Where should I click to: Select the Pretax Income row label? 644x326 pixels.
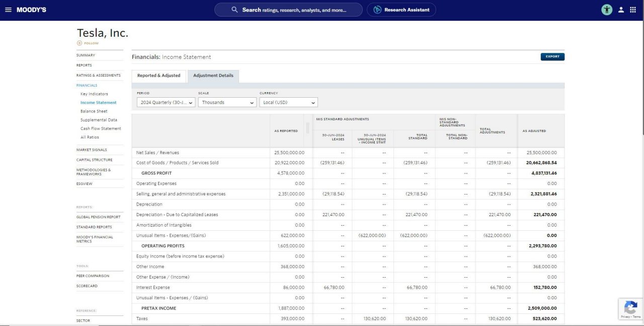158,308
